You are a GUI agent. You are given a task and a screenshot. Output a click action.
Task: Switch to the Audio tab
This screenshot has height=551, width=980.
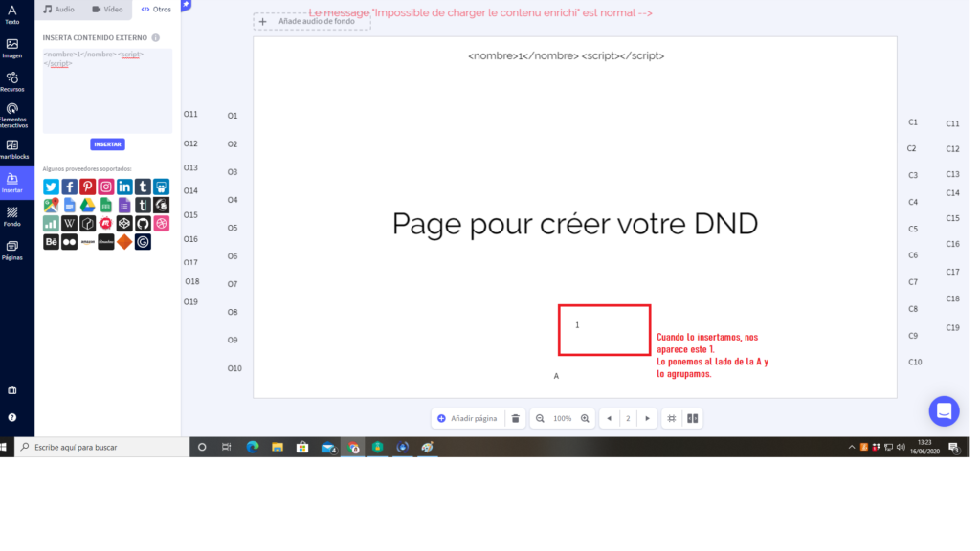tap(58, 9)
